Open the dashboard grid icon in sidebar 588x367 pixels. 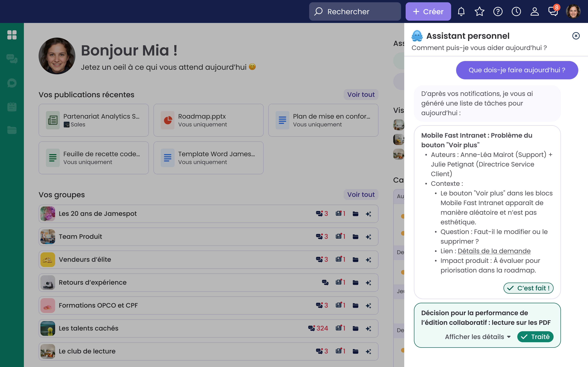(x=12, y=35)
